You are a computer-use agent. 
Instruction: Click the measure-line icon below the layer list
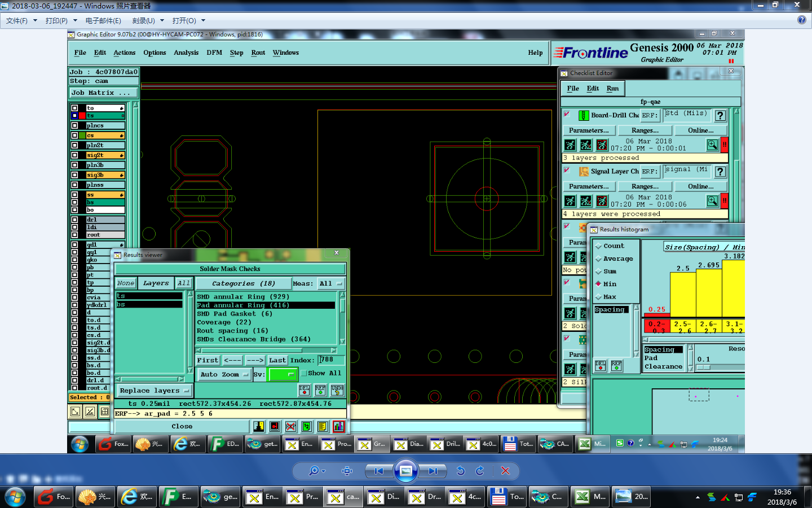(90, 412)
